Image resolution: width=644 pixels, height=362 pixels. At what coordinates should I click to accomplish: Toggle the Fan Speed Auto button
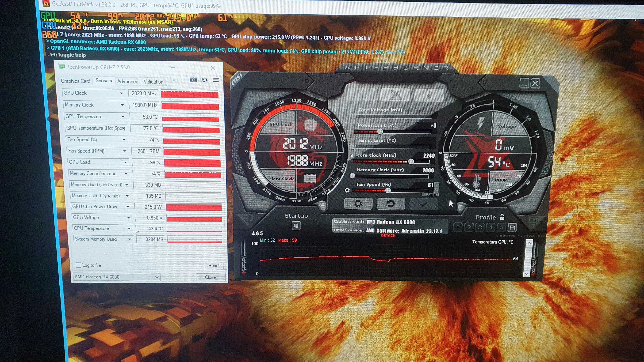(x=431, y=194)
